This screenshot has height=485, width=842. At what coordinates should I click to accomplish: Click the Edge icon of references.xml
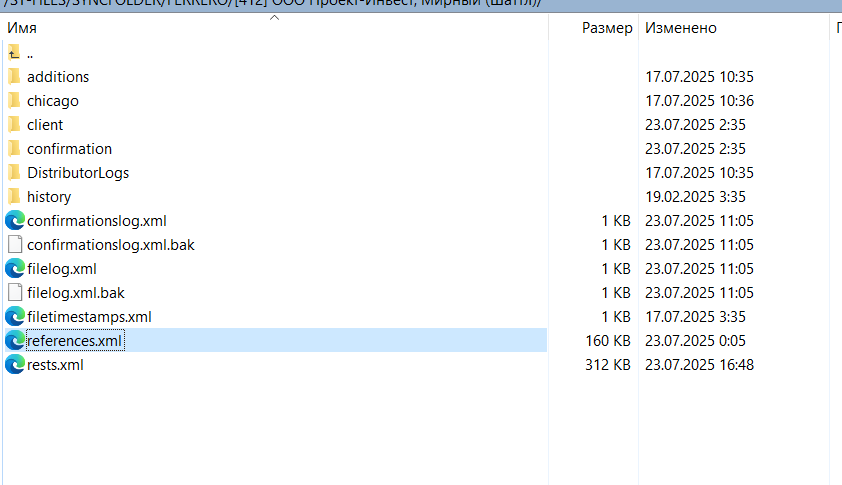click(x=15, y=341)
